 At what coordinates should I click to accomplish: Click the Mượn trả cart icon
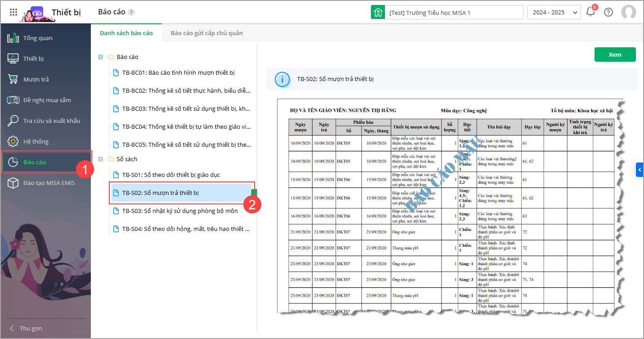(13, 79)
